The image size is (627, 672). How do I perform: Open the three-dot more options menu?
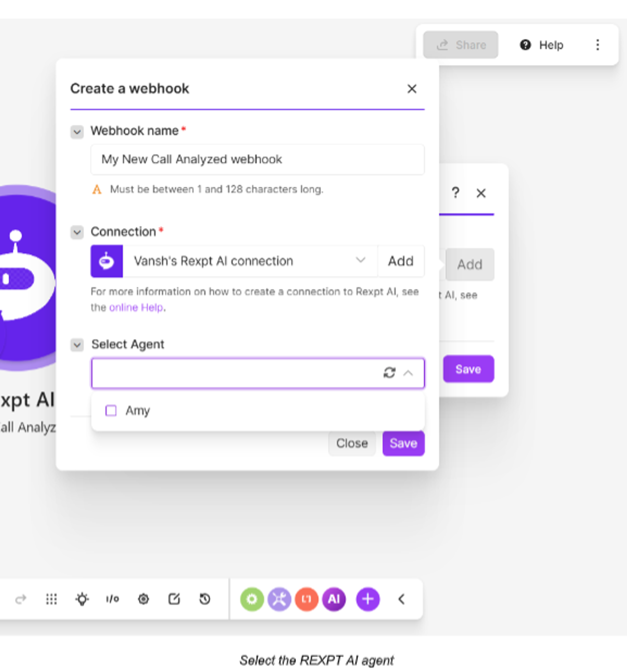click(598, 45)
